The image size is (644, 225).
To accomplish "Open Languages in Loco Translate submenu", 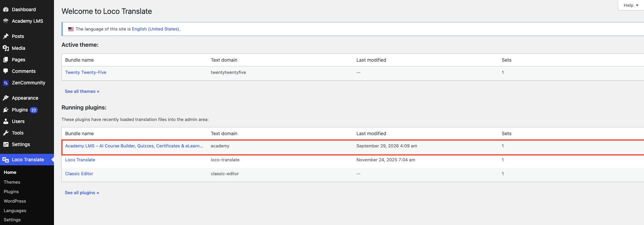I will [x=15, y=211].
